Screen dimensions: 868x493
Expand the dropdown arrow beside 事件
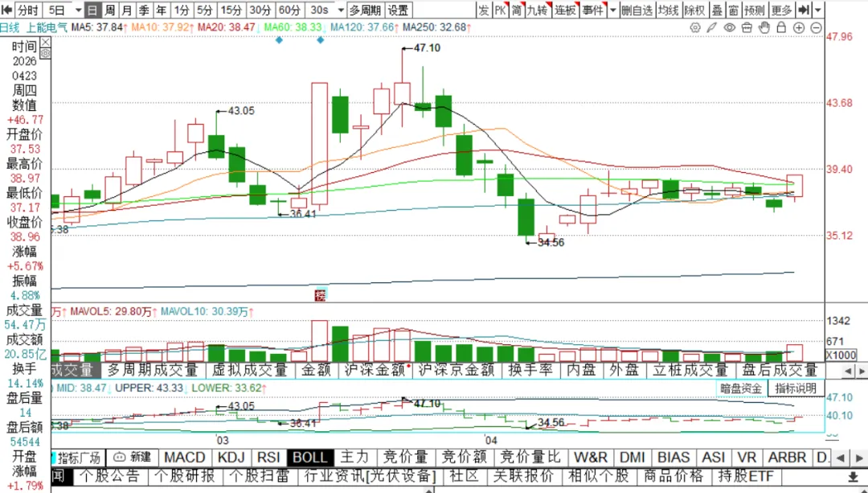[612, 10]
